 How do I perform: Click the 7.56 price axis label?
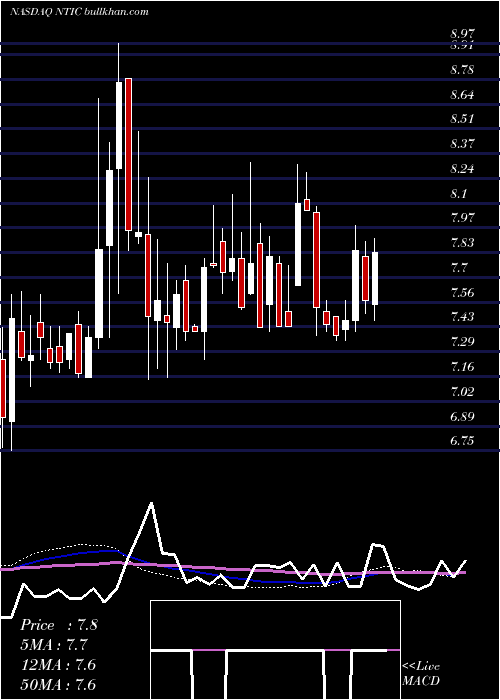pyautogui.click(x=462, y=293)
